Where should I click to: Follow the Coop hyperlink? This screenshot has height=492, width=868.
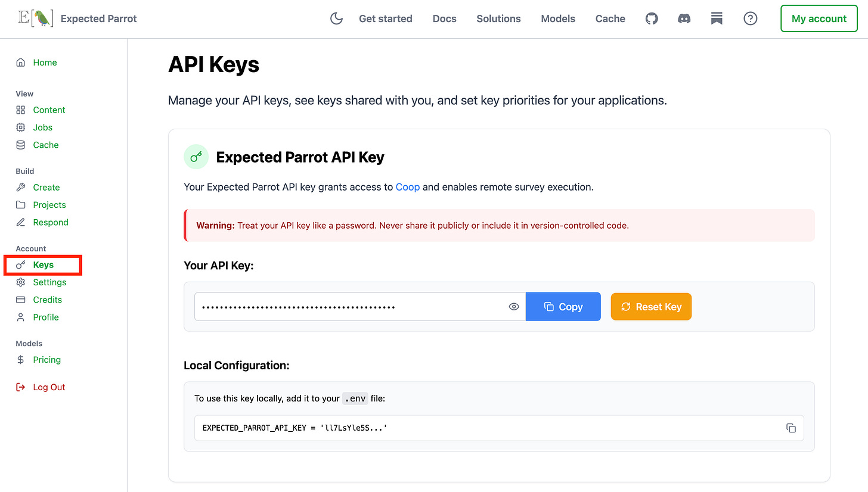tap(408, 187)
